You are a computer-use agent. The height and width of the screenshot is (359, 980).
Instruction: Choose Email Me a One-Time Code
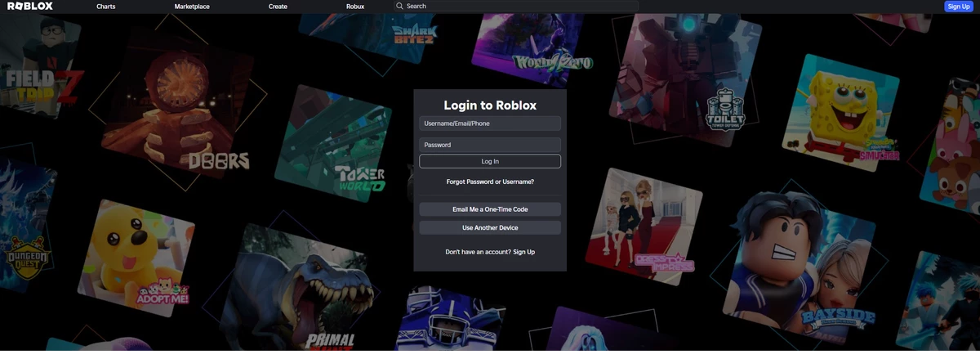[490, 209]
